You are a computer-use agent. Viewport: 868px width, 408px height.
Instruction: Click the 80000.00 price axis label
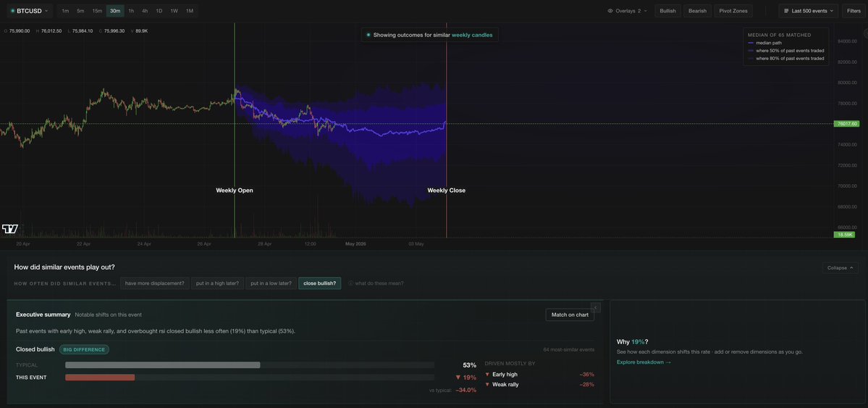tap(847, 83)
